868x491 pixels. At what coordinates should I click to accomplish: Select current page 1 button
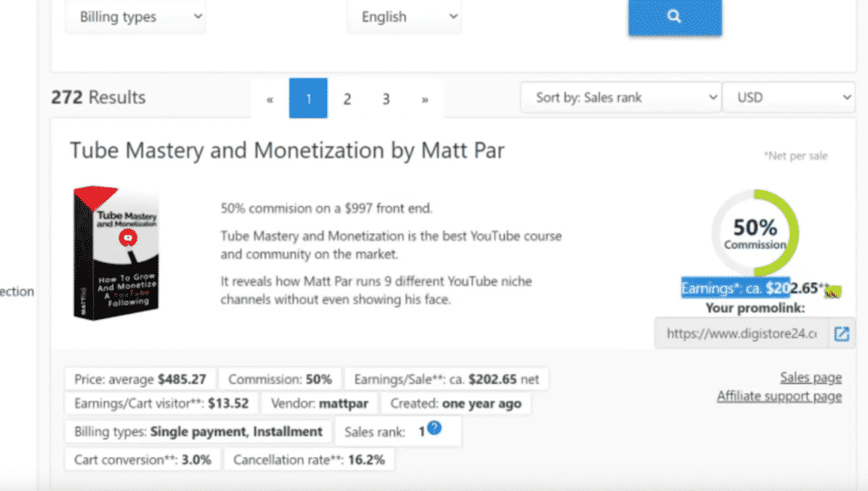(309, 98)
